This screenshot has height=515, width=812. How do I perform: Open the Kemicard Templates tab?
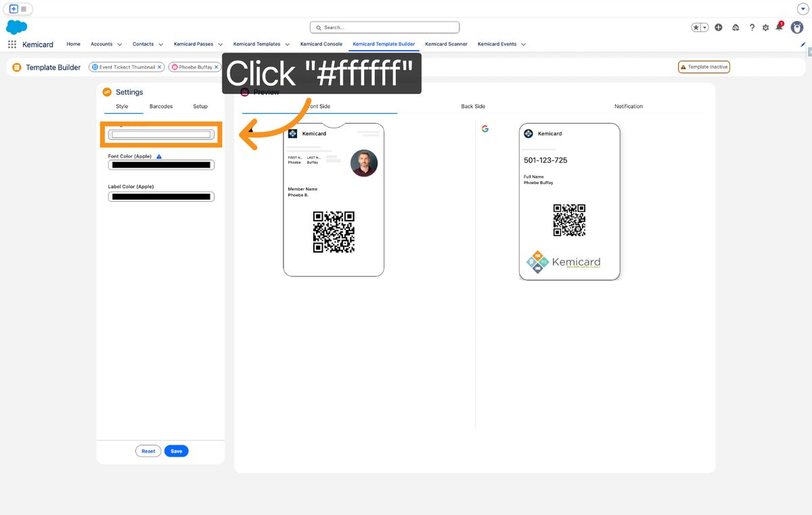(256, 44)
